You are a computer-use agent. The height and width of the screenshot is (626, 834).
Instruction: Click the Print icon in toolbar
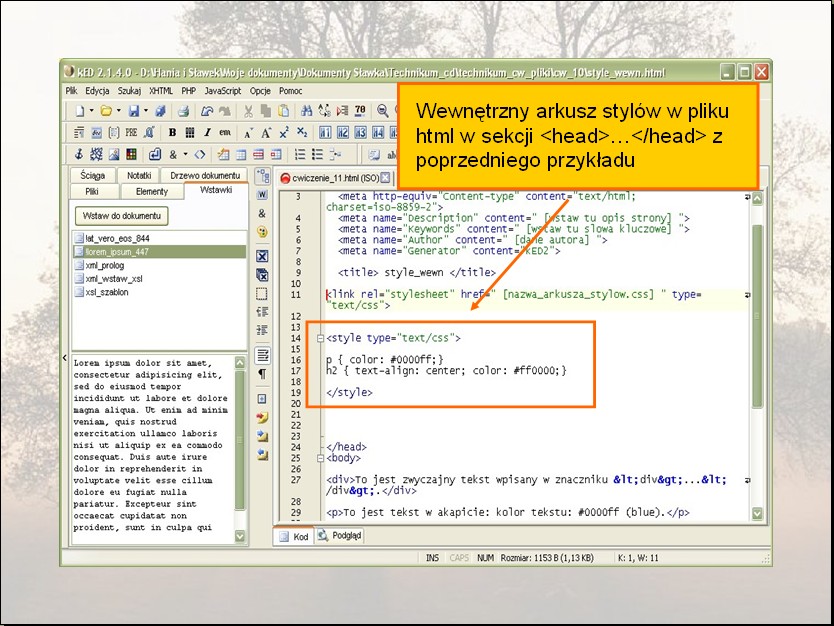[x=185, y=111]
